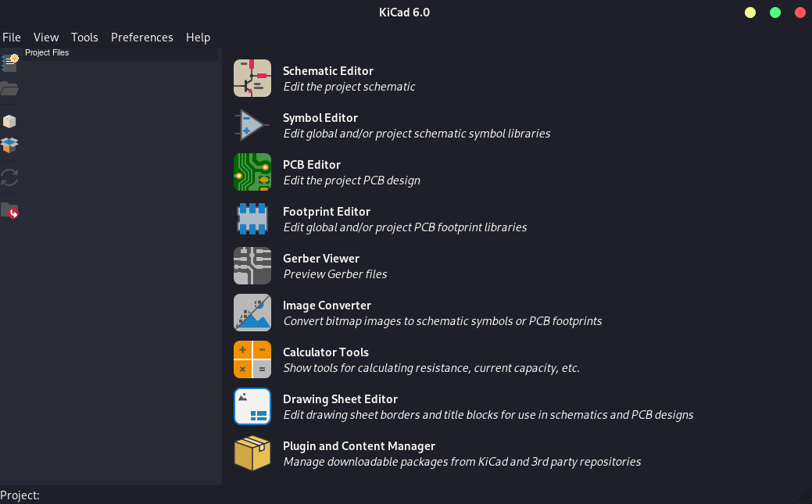
Task: Open the Preferences menu
Action: (142, 38)
